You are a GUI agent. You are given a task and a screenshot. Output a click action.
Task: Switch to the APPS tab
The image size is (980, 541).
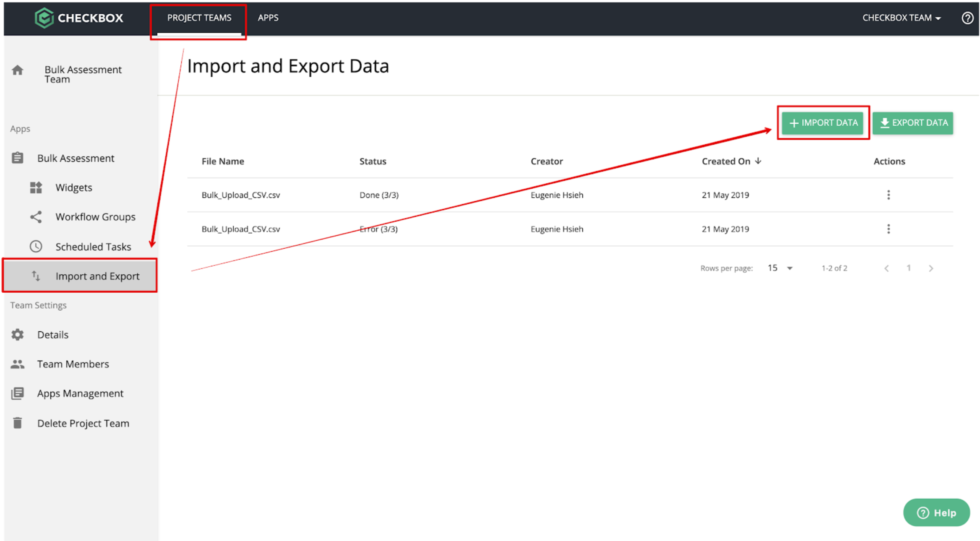click(268, 18)
